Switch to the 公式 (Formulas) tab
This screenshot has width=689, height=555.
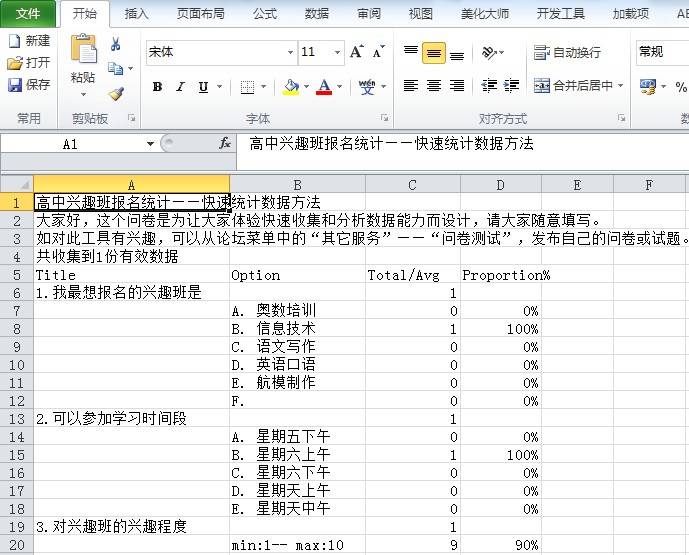tap(265, 14)
